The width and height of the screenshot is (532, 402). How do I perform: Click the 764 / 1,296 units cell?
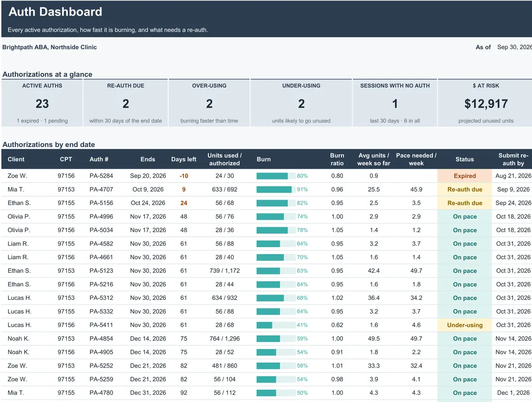point(224,339)
